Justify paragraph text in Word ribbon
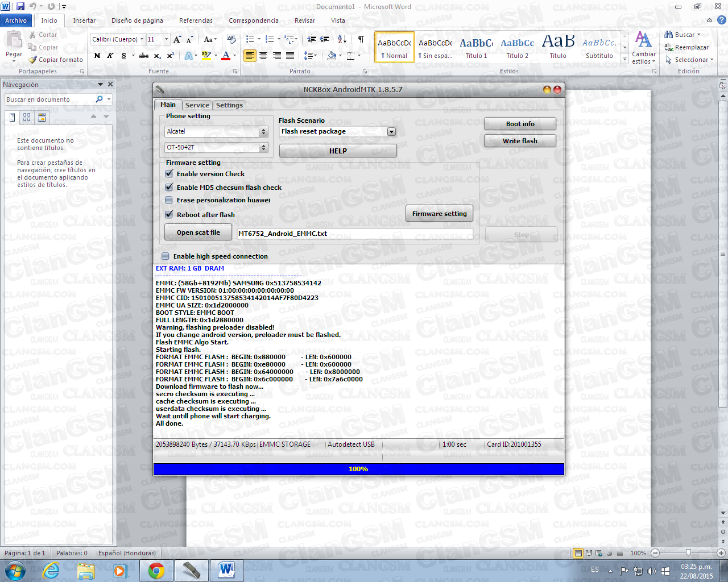Viewport: 728px width, 582px height. click(290, 56)
